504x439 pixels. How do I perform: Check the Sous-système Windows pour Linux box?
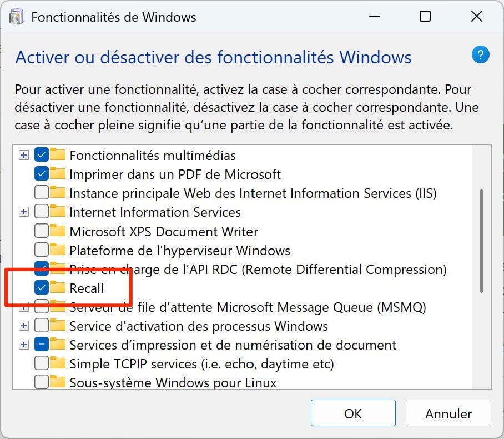pyautogui.click(x=41, y=382)
